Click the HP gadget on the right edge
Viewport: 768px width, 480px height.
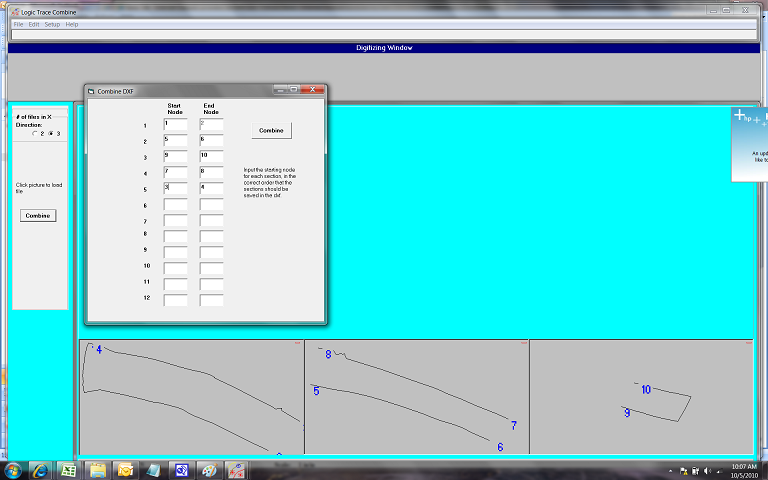coord(749,144)
